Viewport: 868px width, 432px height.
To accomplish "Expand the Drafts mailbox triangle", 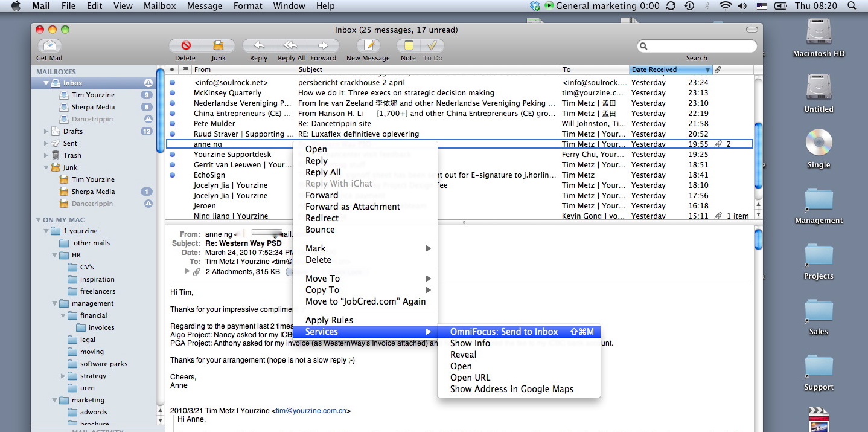I will 46,131.
